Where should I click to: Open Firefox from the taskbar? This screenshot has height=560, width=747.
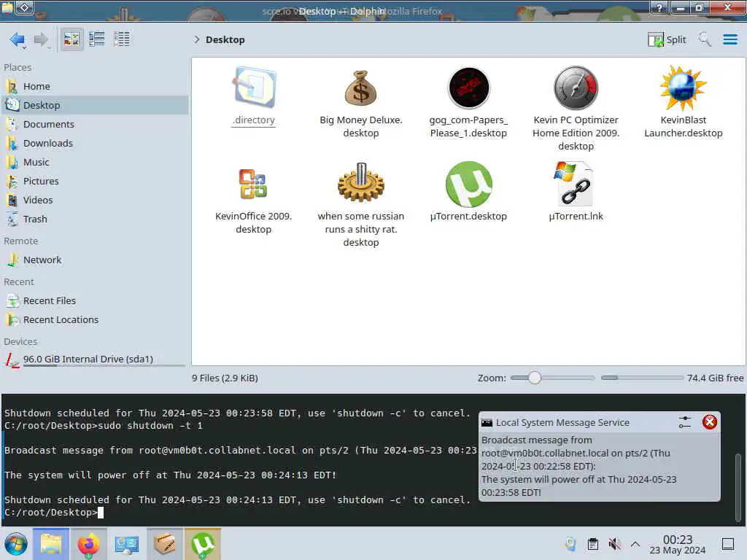(88, 544)
